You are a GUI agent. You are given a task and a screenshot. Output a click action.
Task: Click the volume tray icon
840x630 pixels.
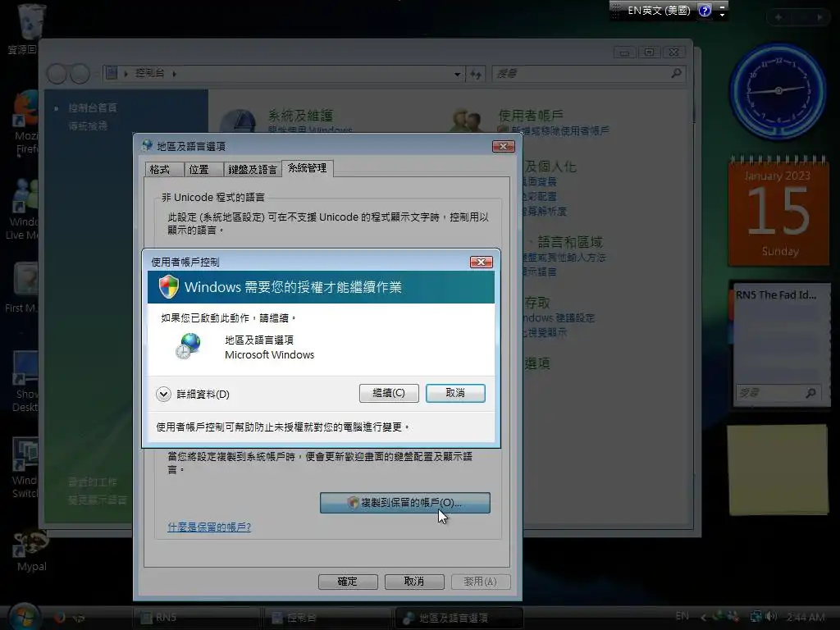(x=771, y=617)
